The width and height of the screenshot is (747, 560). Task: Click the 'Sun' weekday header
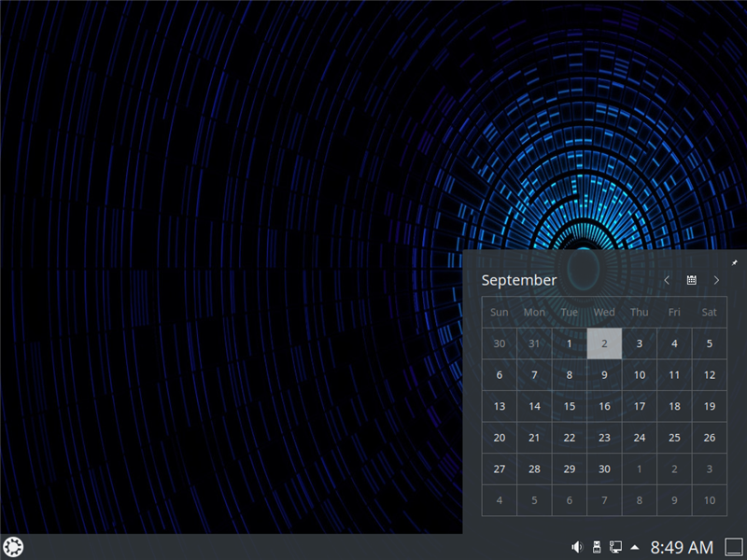pos(500,313)
